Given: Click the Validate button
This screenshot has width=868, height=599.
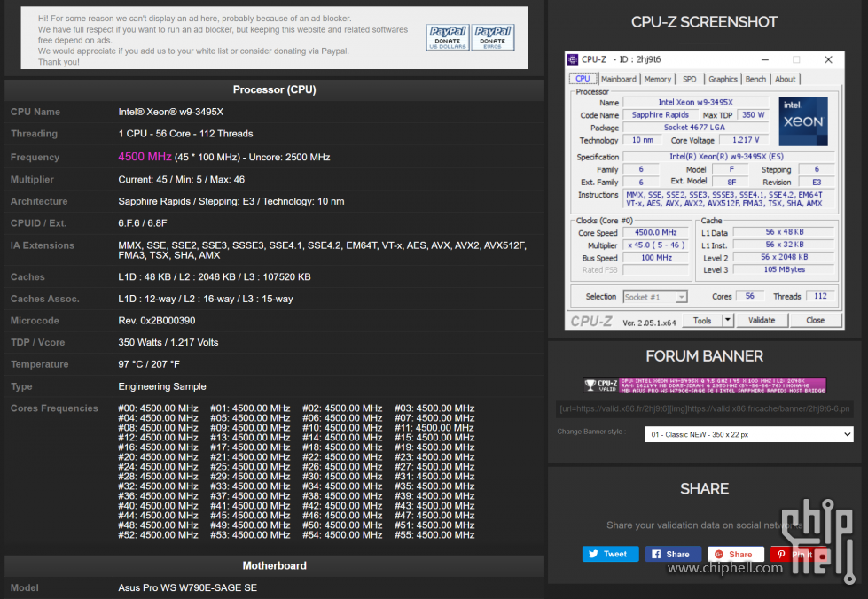Looking at the screenshot, I should coord(762,320).
